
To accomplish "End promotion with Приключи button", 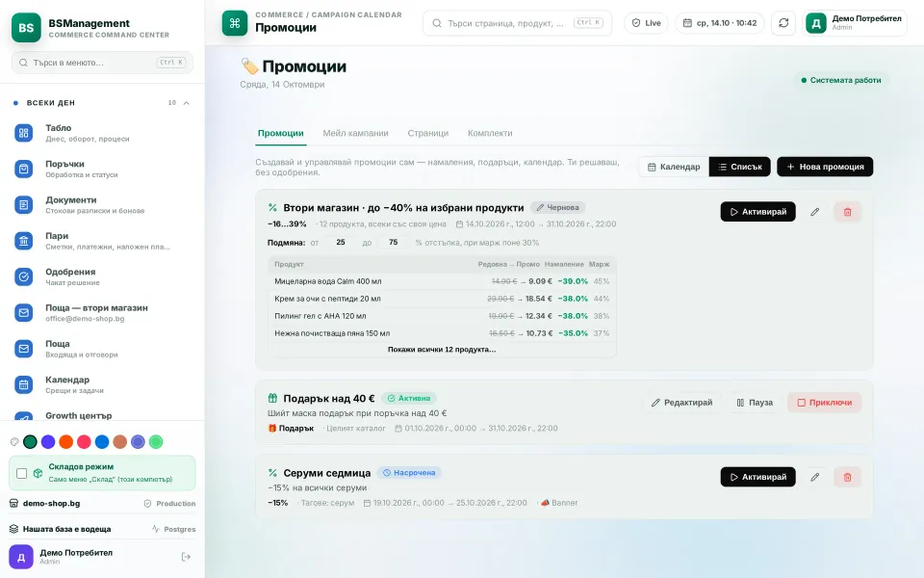I will (825, 403).
